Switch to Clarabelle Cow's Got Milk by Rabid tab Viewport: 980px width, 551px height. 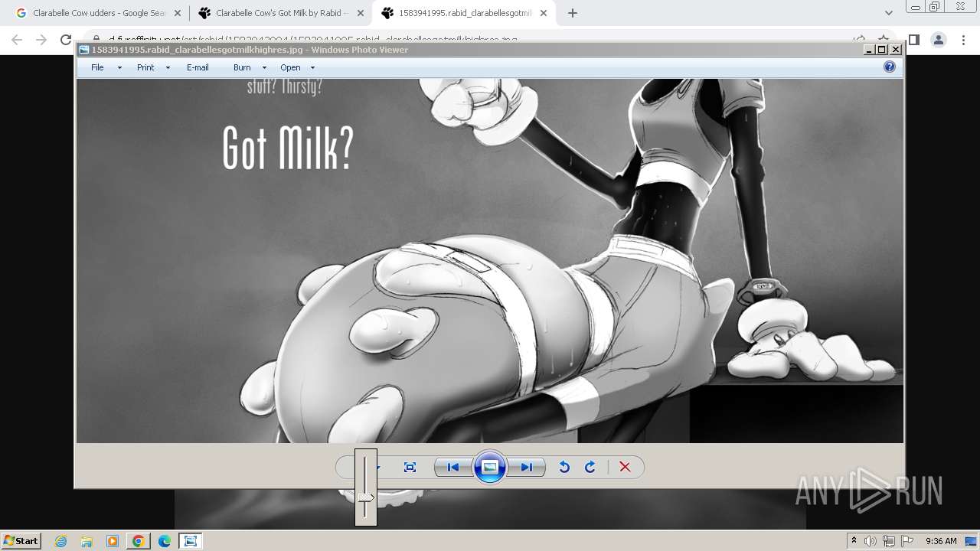[282, 13]
